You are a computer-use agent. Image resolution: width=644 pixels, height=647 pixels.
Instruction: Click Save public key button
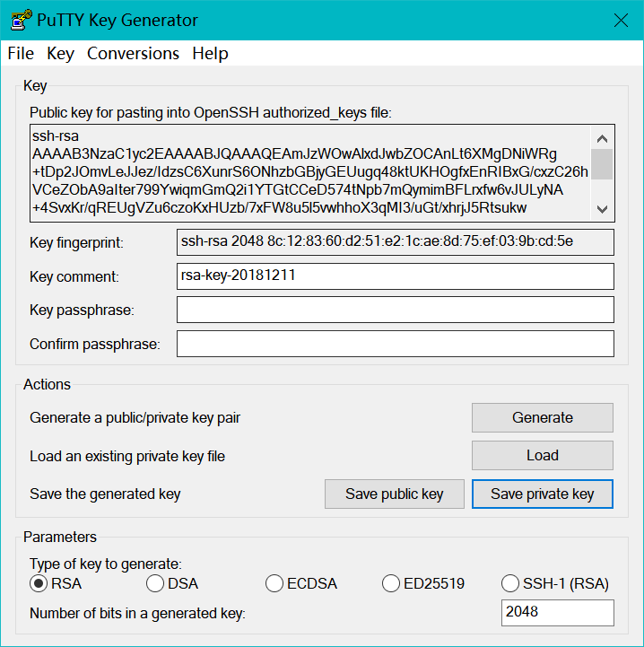395,494
